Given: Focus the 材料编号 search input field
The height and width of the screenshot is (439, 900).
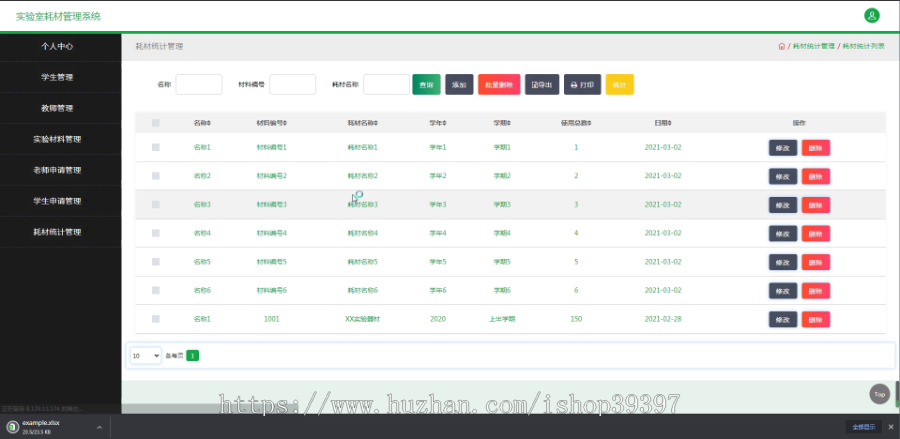Looking at the screenshot, I should tap(292, 84).
